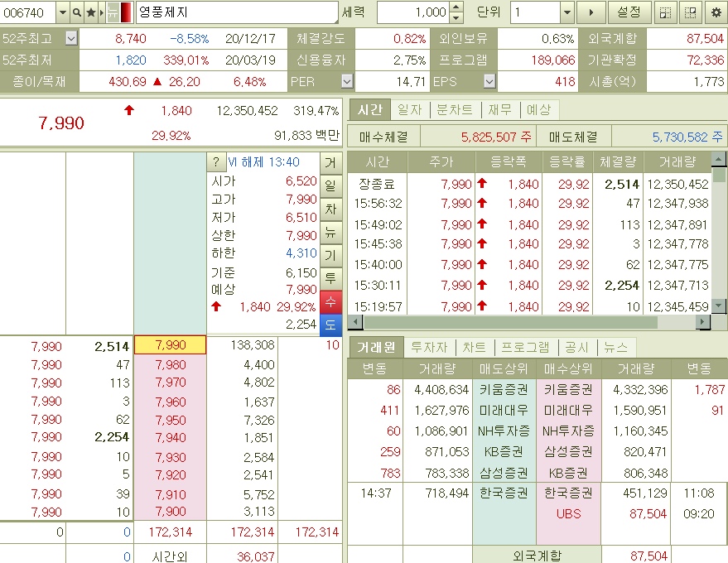The height and width of the screenshot is (563, 728).
Task: Open favorites with the star icon
Action: tap(90, 12)
